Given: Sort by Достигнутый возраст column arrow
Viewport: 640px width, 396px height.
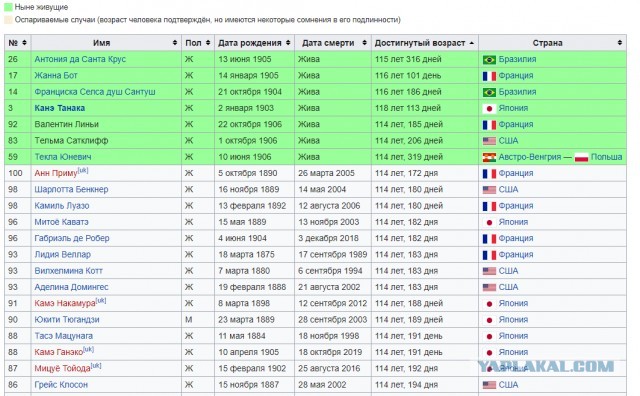Looking at the screenshot, I should click(x=472, y=43).
